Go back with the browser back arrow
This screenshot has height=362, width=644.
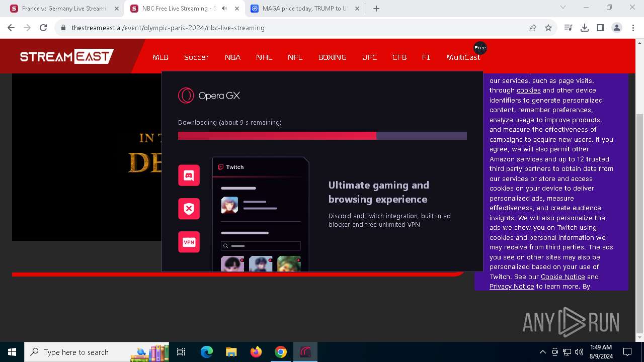(11, 28)
